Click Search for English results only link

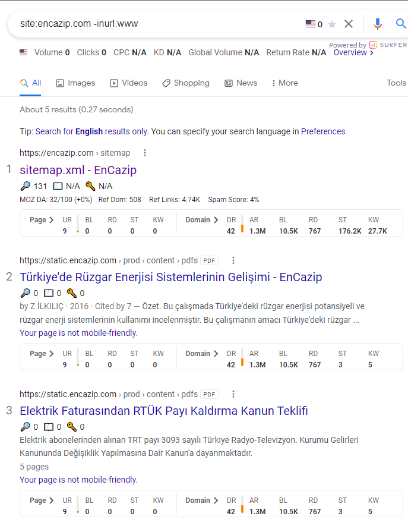tap(91, 131)
